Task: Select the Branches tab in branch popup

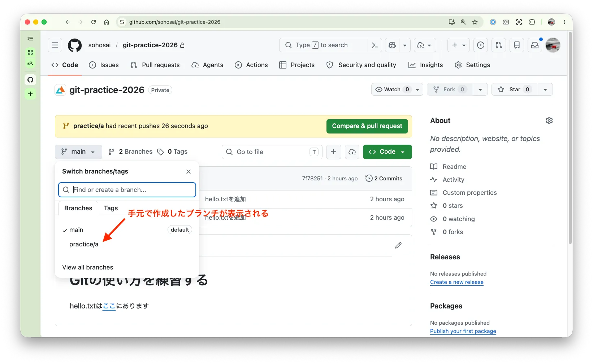Action: click(x=78, y=208)
